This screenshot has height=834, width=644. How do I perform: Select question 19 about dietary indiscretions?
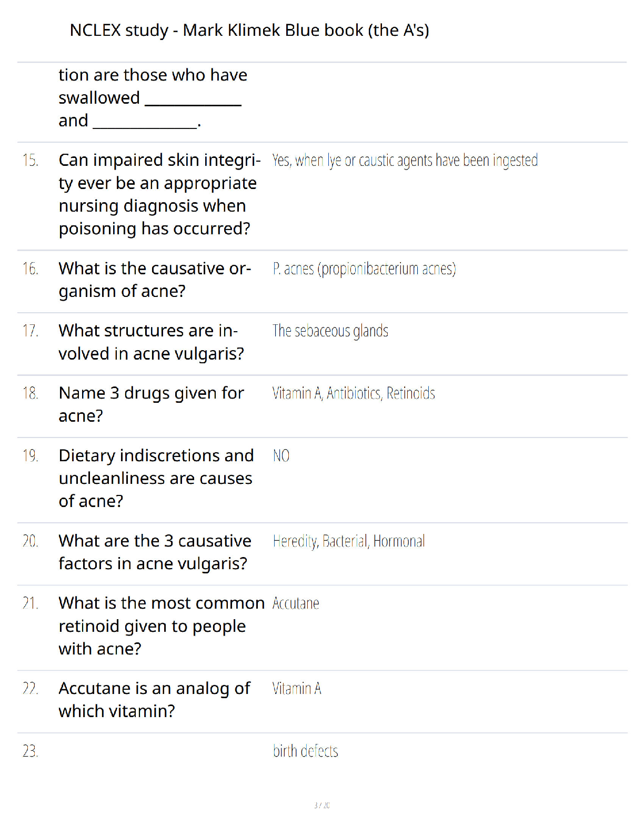click(156, 478)
